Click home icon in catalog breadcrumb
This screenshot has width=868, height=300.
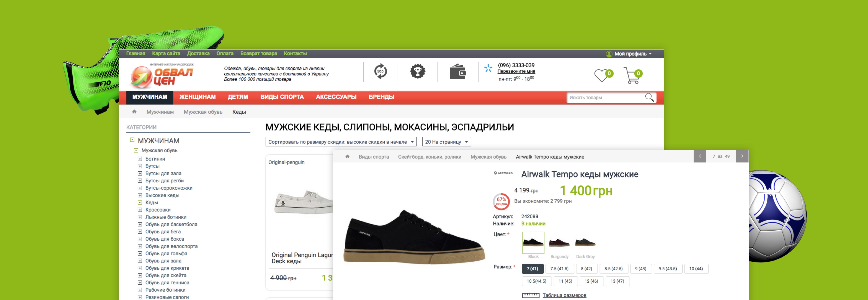[134, 111]
